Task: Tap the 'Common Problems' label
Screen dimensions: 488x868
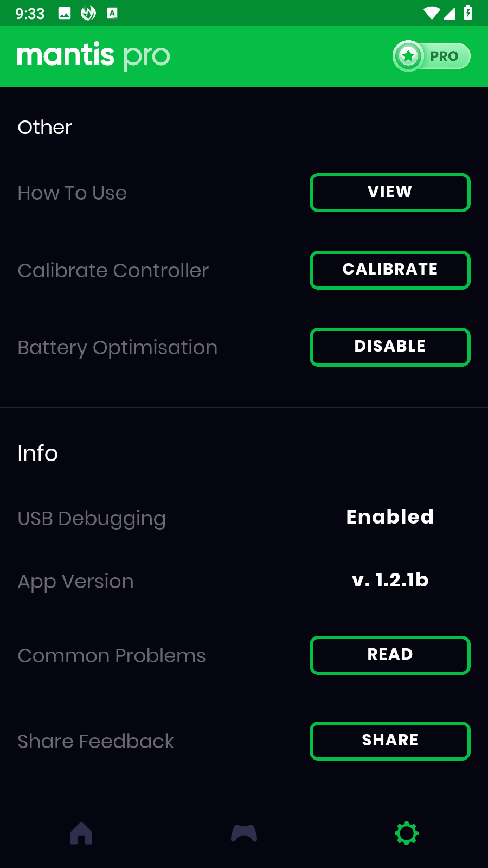Action: pyautogui.click(x=112, y=656)
